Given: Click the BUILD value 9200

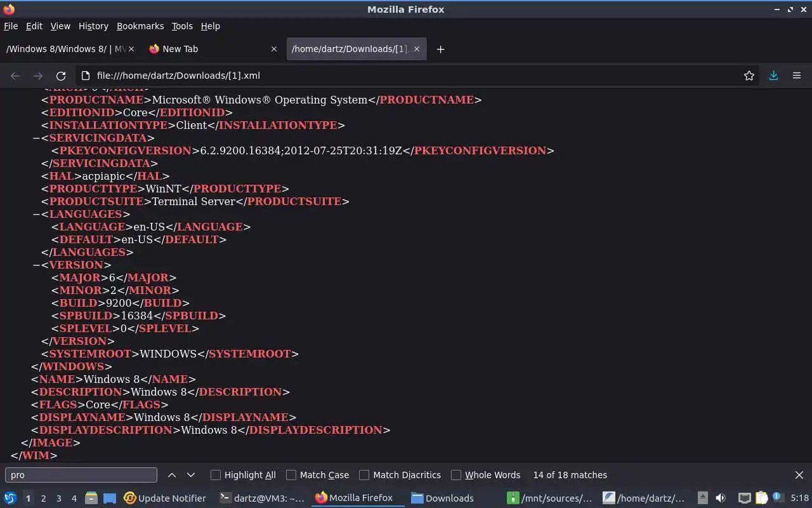Looking at the screenshot, I should [x=119, y=303].
